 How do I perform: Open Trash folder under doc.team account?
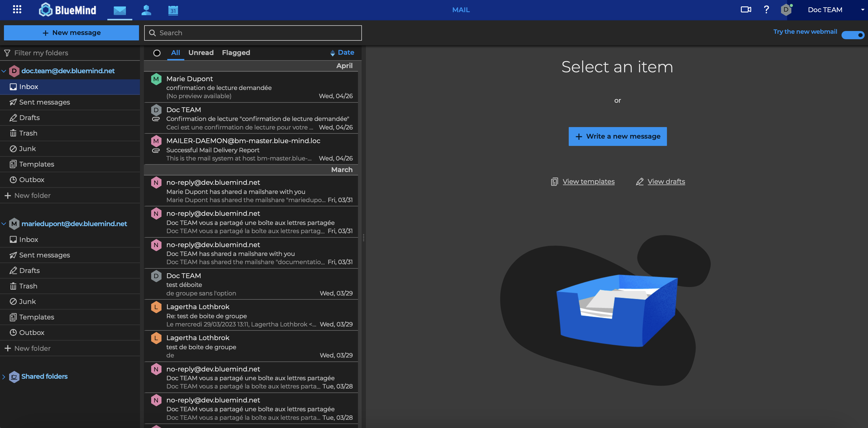[x=28, y=133]
